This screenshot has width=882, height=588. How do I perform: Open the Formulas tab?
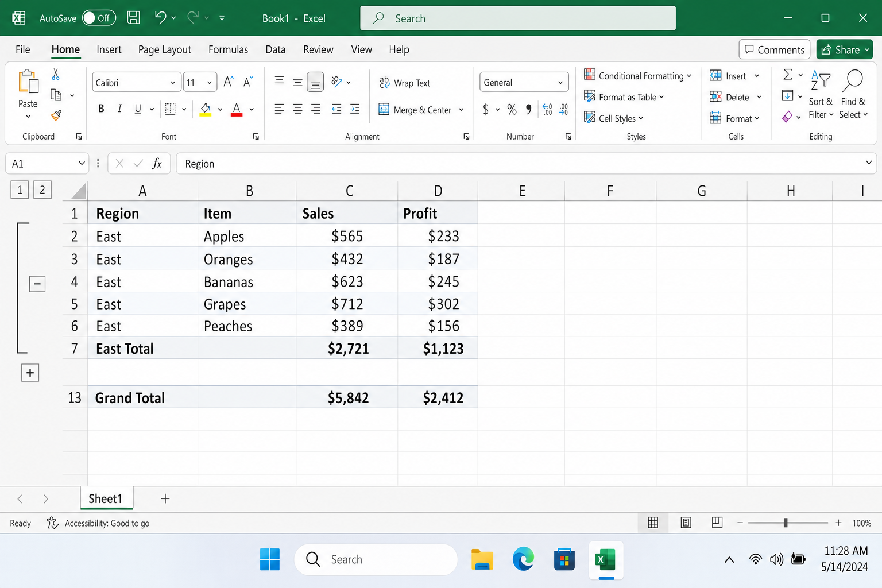coord(228,49)
